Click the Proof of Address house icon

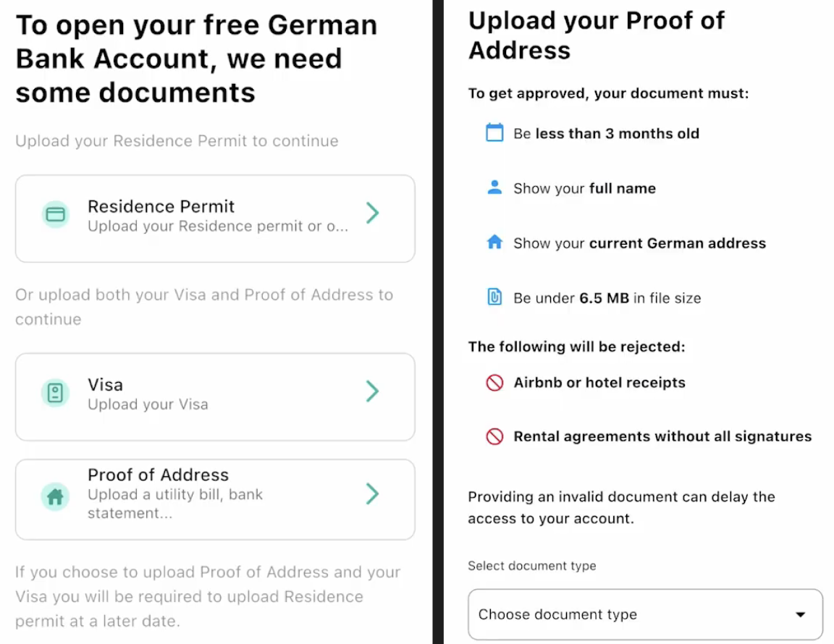(56, 496)
